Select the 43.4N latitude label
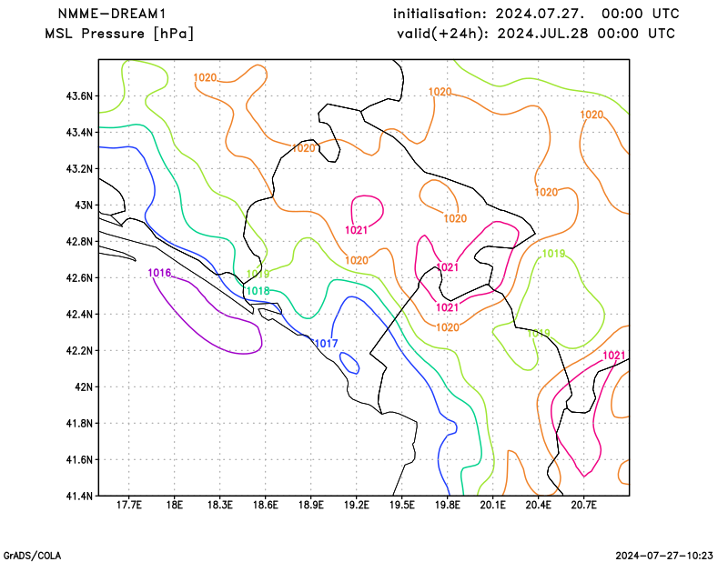The image size is (728, 562). click(79, 133)
